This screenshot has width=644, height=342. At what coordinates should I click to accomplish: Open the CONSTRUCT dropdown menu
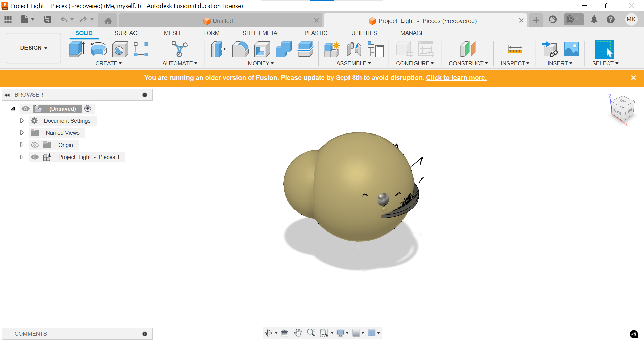coord(468,63)
